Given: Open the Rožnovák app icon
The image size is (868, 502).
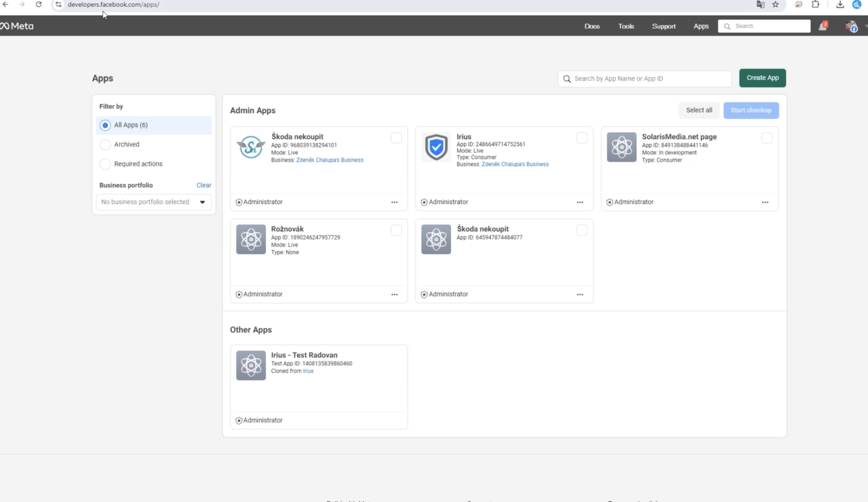Looking at the screenshot, I should [x=251, y=239].
